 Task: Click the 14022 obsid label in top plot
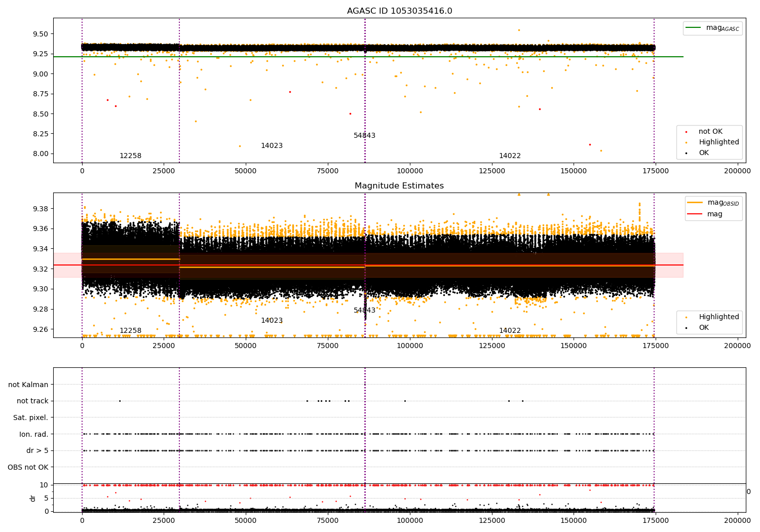point(510,156)
